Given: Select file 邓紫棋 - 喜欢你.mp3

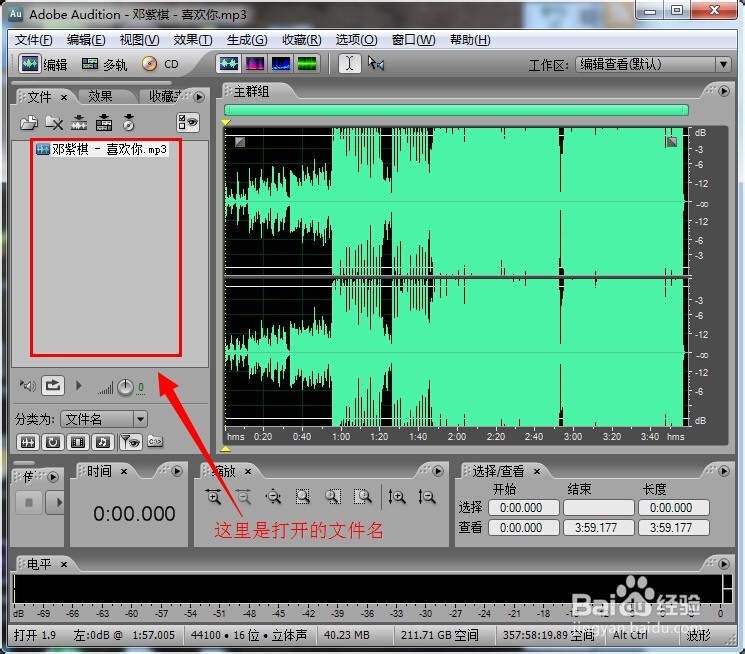Looking at the screenshot, I should pos(102,149).
